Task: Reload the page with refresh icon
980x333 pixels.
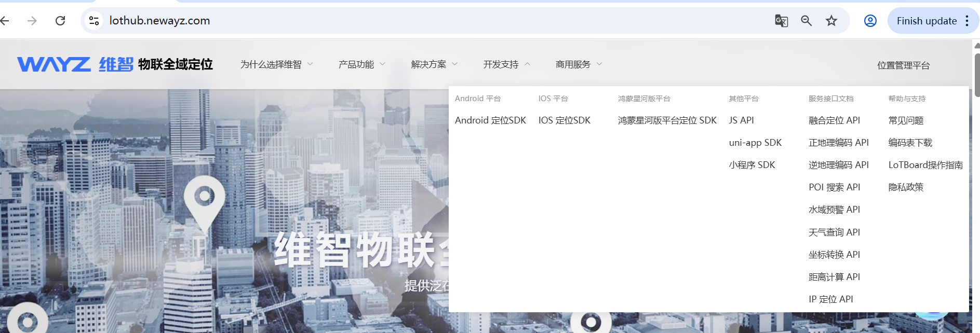Action: pyautogui.click(x=60, y=21)
